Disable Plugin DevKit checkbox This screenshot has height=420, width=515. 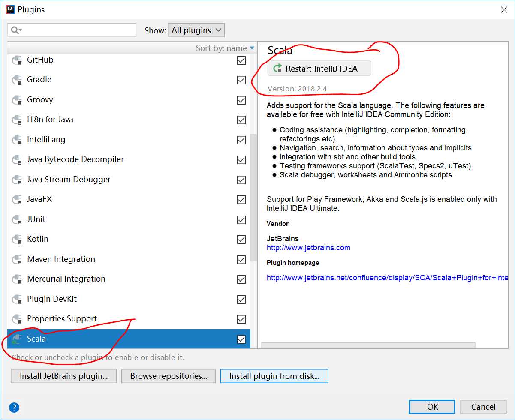[x=241, y=300]
